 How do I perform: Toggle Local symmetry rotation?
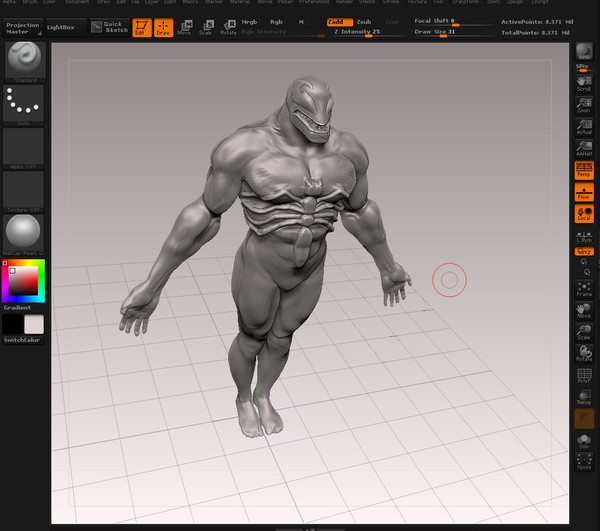(x=584, y=213)
